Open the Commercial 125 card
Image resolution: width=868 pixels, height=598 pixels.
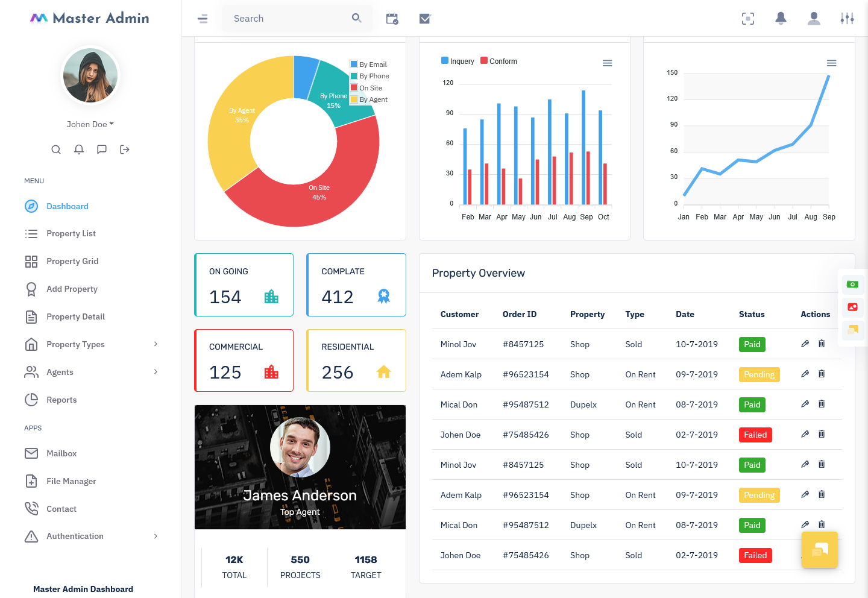(x=244, y=360)
